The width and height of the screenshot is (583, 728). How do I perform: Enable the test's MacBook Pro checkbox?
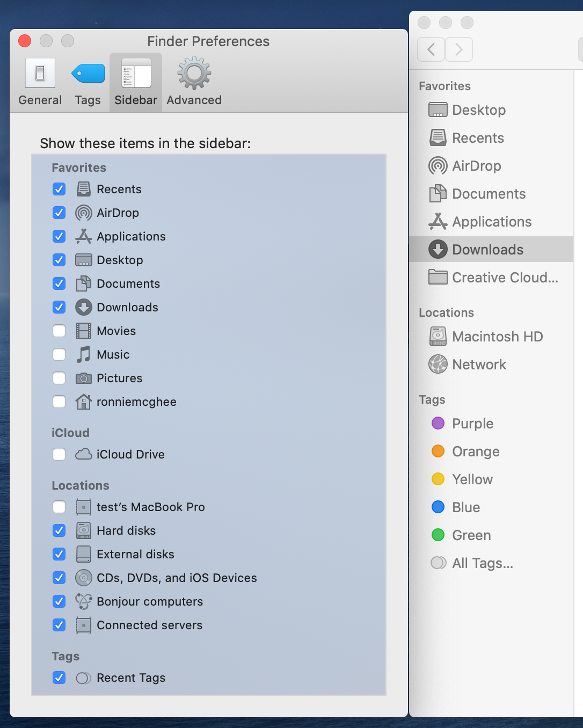[59, 507]
